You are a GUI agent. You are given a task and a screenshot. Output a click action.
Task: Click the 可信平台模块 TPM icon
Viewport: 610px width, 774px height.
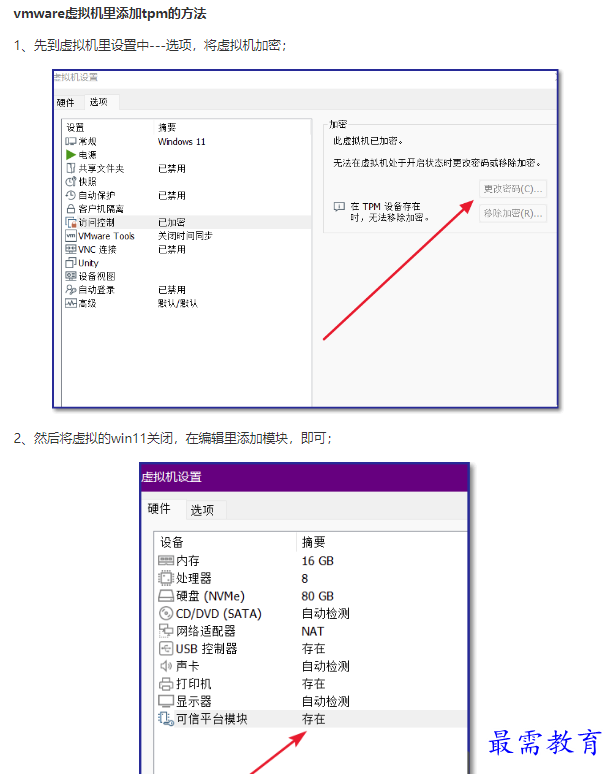click(166, 719)
